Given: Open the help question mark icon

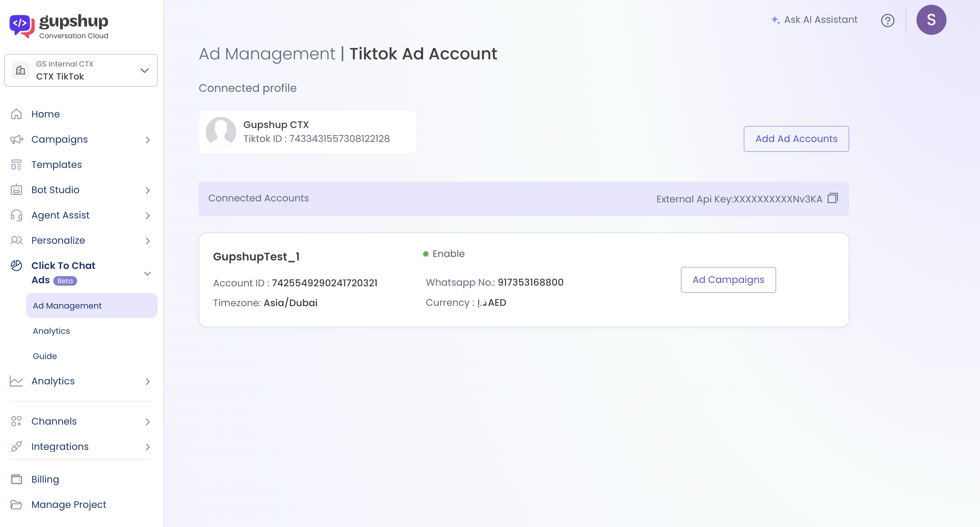Looking at the screenshot, I should click(887, 20).
